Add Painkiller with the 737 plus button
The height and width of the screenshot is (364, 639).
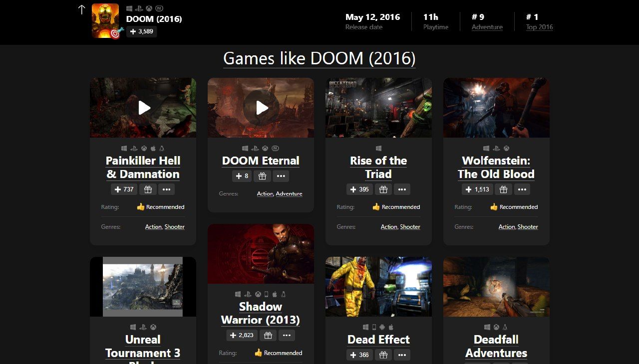pos(124,189)
